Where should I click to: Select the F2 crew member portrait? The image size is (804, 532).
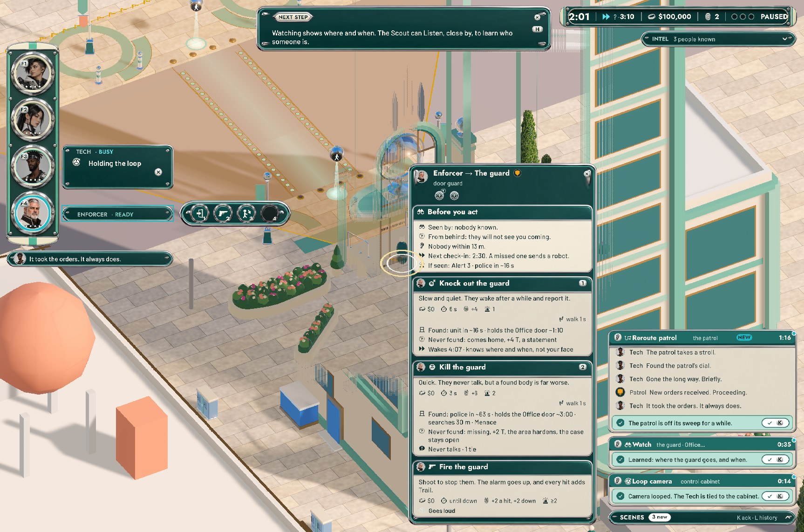coord(33,119)
